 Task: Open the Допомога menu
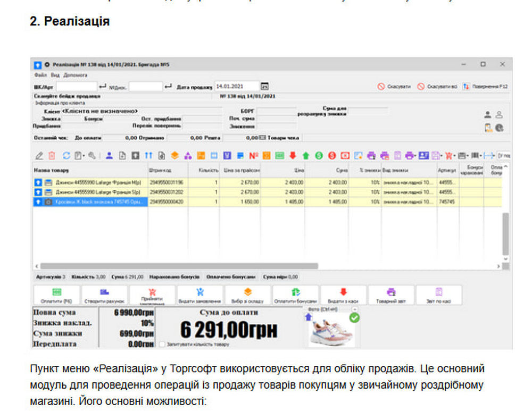pos(75,73)
